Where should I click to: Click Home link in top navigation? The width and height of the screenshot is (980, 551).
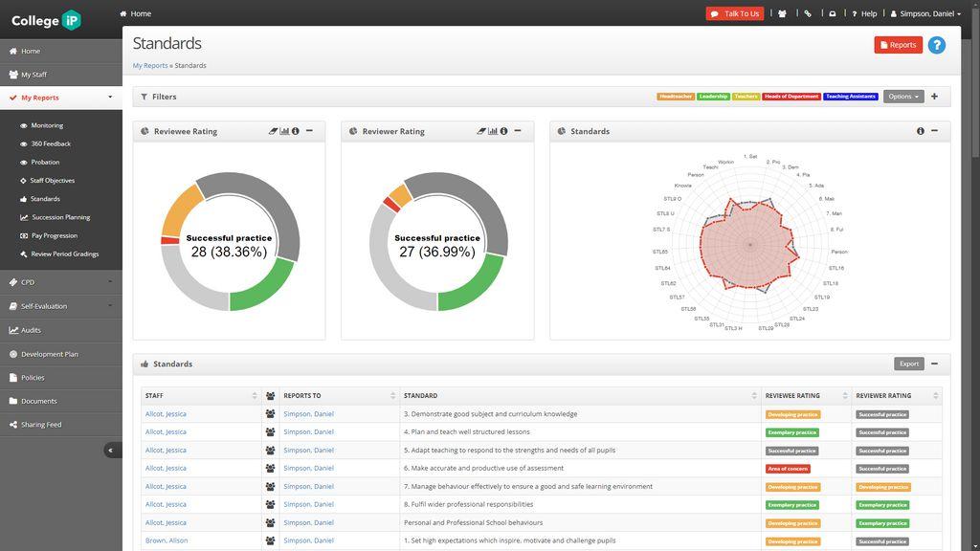pyautogui.click(x=136, y=13)
